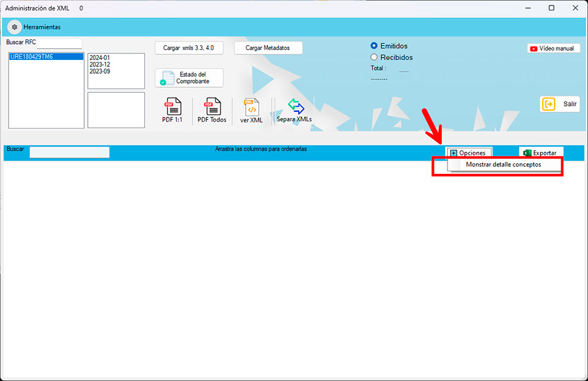The image size is (588, 381).
Task: Expand the Opciones dropdown
Action: pyautogui.click(x=469, y=153)
